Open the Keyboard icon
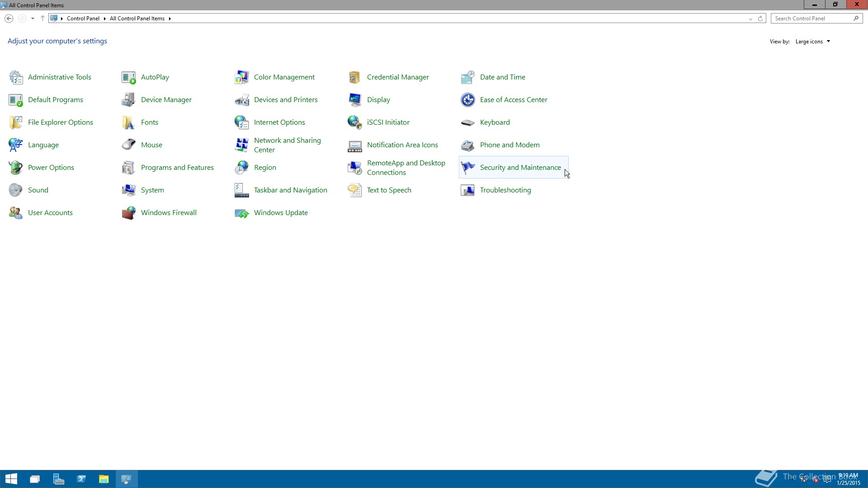 coord(468,122)
